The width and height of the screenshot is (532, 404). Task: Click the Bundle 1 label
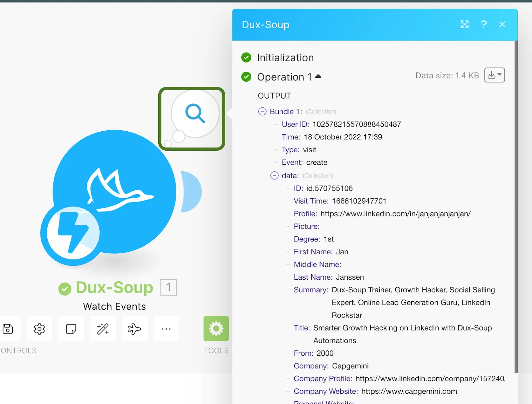pos(286,111)
